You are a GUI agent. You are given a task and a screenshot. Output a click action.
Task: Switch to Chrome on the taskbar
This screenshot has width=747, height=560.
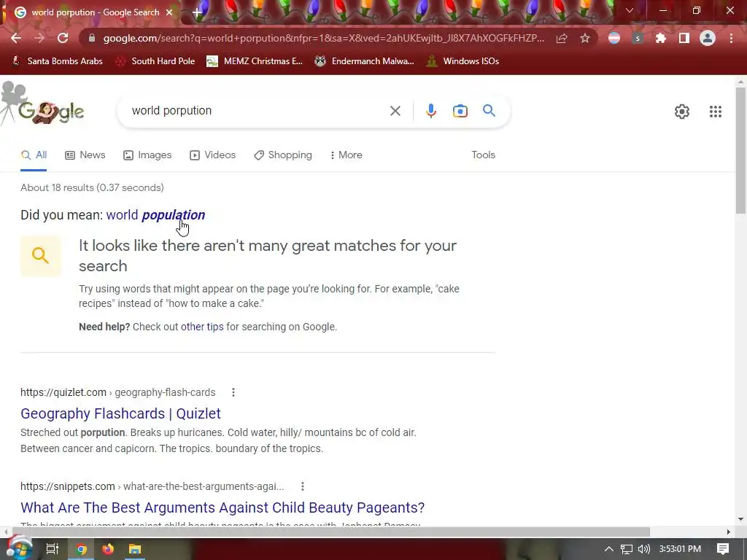coord(82,549)
